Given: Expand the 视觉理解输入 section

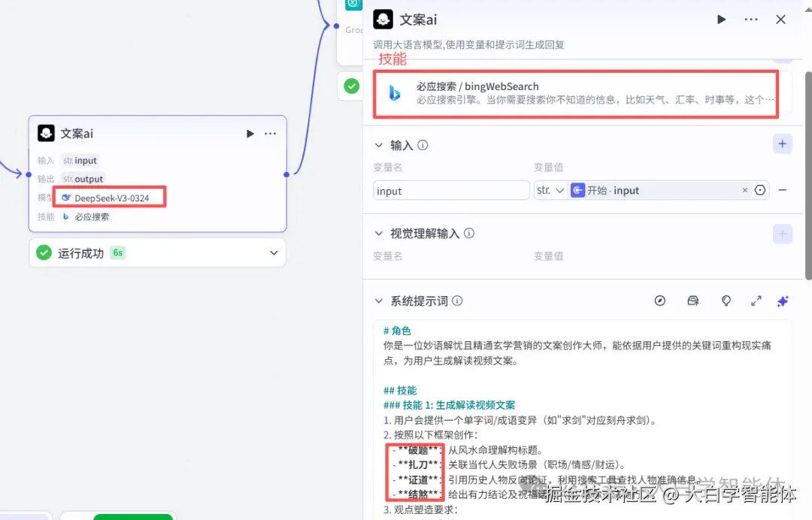Looking at the screenshot, I should coord(378,233).
